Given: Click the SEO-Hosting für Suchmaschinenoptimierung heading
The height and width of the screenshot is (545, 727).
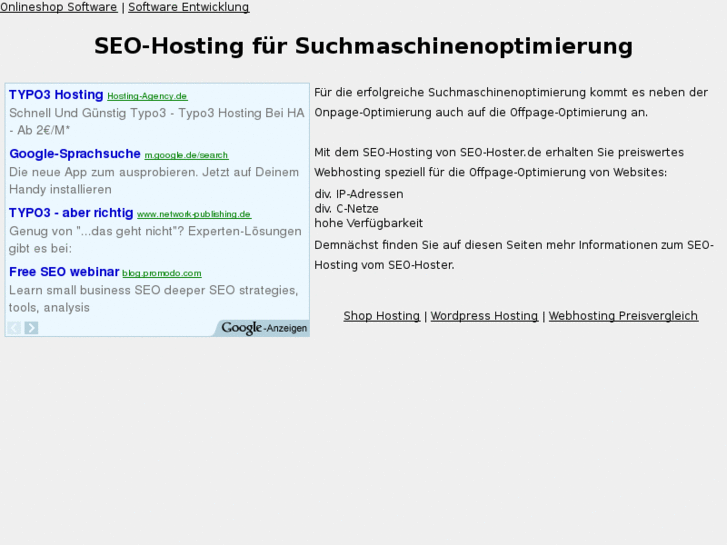Looking at the screenshot, I should pos(364,46).
